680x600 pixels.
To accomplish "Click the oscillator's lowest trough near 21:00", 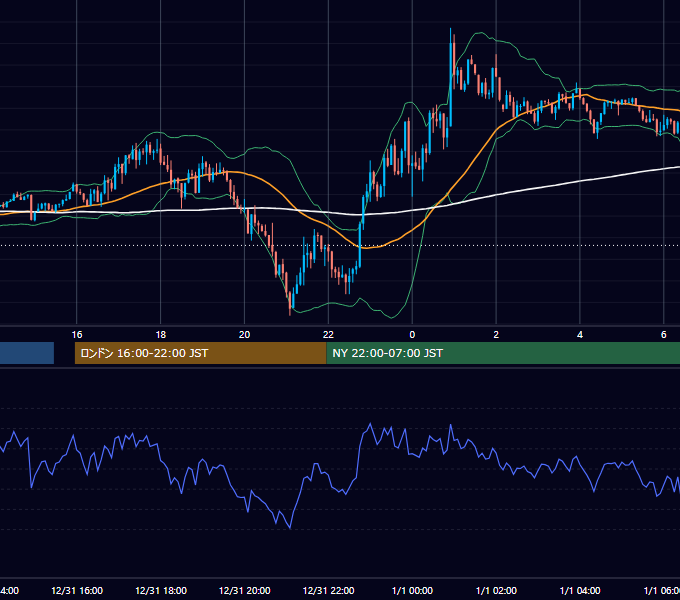I will click(x=290, y=528).
